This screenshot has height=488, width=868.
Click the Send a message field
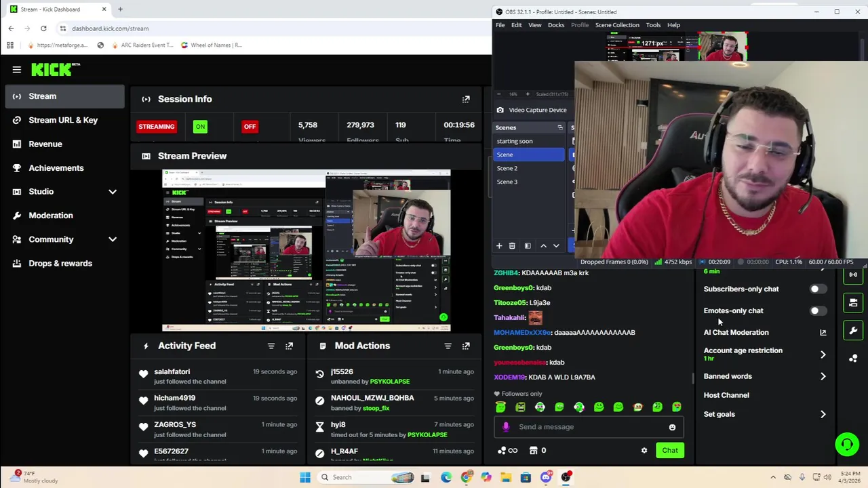tap(589, 427)
